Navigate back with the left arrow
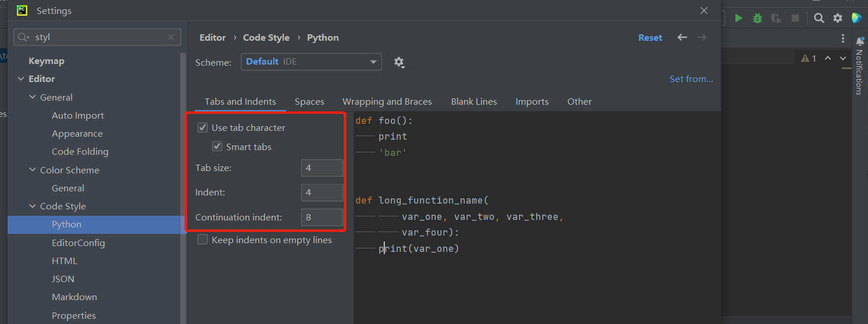The width and height of the screenshot is (868, 324). click(x=682, y=37)
